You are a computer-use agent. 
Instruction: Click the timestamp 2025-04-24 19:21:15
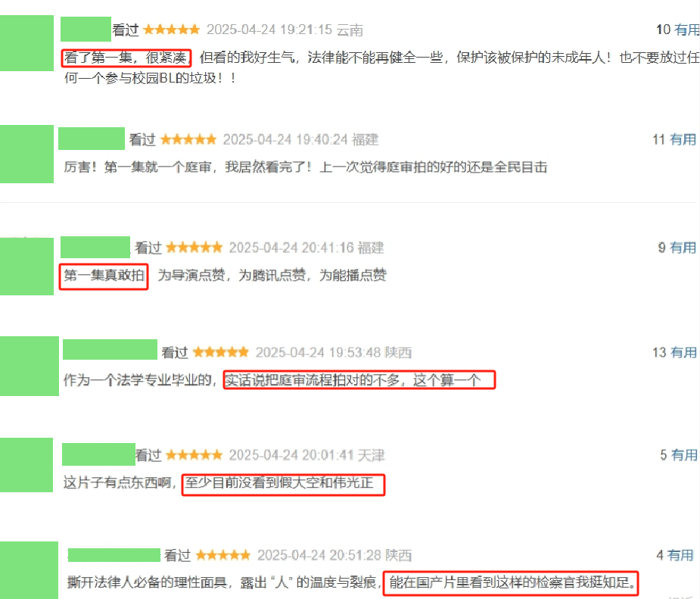[269, 30]
